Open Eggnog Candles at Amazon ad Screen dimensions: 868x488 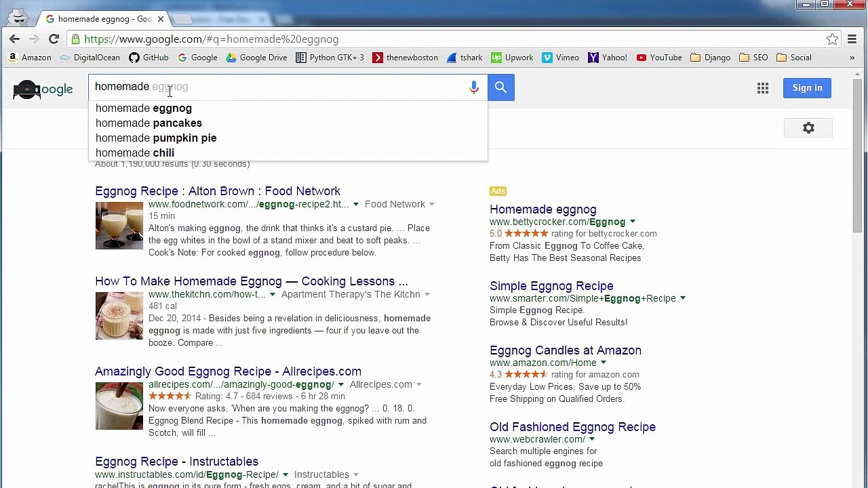[566, 350]
